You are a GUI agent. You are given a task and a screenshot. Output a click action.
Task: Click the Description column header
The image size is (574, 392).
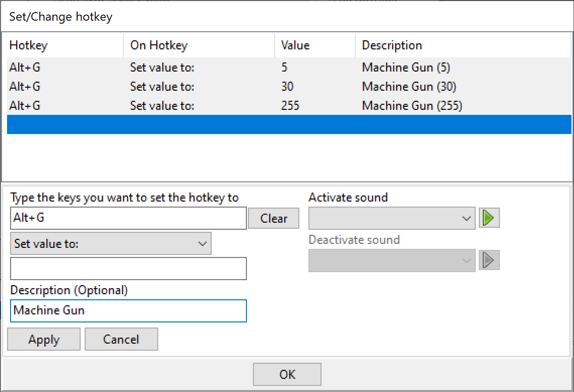click(463, 45)
